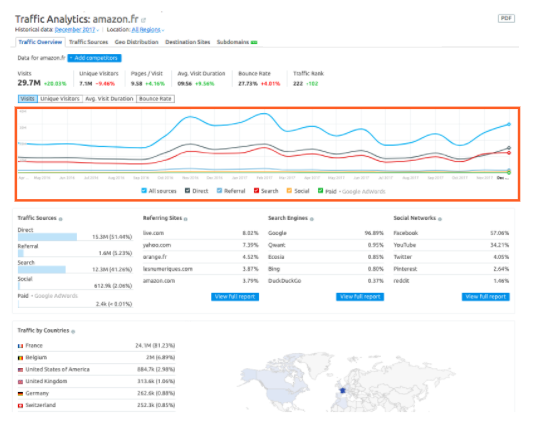The height and width of the screenshot is (421, 537).
Task: Click the green badge beside Subdomains tab
Action: pos(254,42)
